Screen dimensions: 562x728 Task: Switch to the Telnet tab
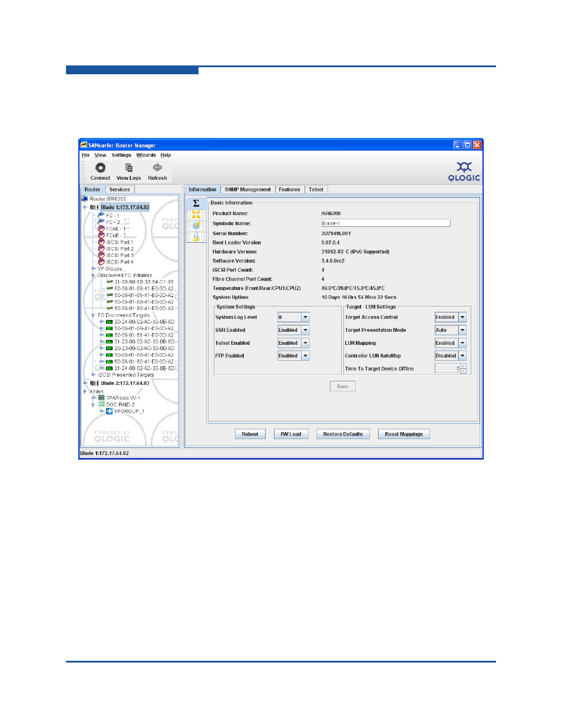coord(316,190)
